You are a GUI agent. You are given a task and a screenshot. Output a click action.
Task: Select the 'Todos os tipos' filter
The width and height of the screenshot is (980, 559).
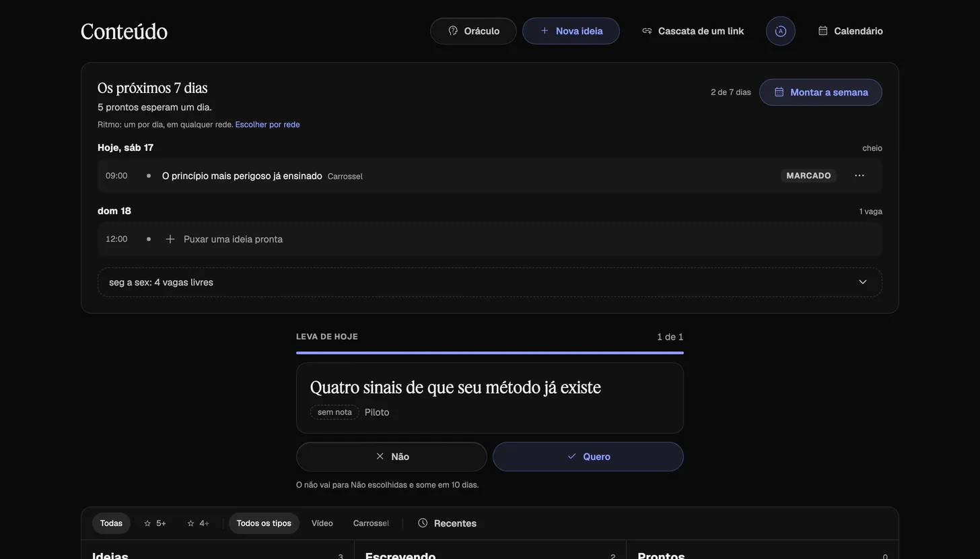click(264, 523)
